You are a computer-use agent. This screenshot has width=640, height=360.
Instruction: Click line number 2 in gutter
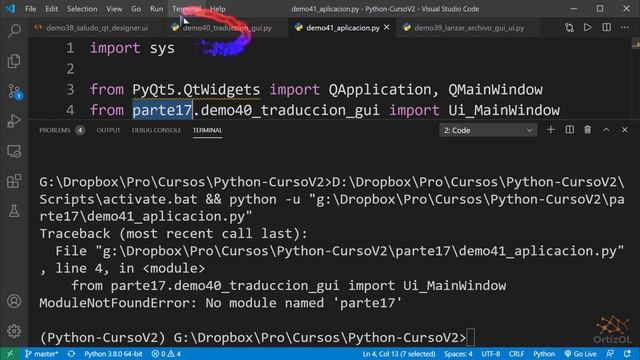pos(70,69)
